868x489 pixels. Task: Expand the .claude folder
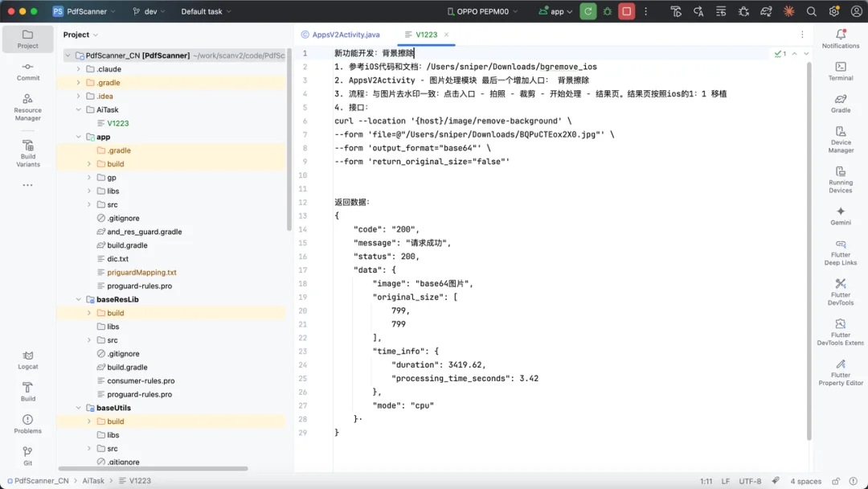[x=79, y=69]
